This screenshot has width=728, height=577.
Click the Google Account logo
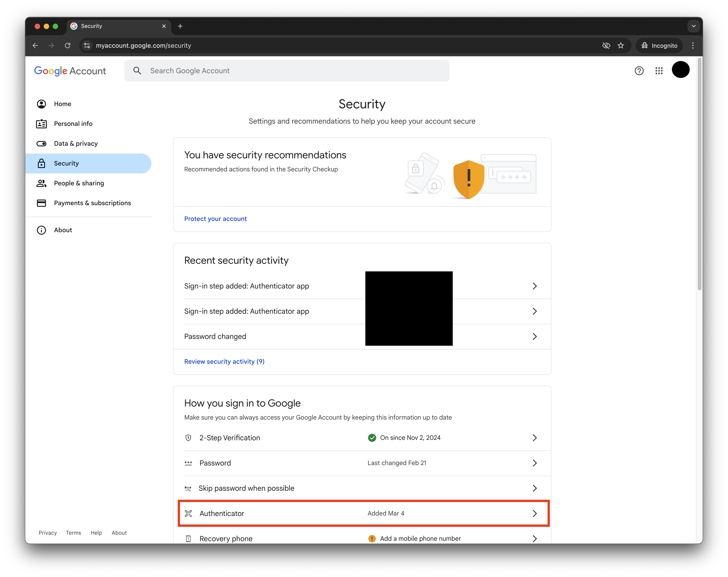tap(70, 71)
